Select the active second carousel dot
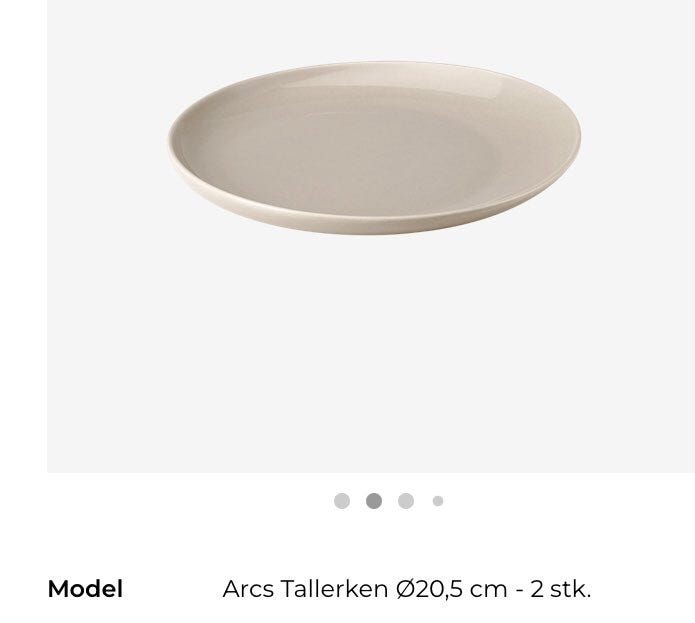 pyautogui.click(x=374, y=501)
